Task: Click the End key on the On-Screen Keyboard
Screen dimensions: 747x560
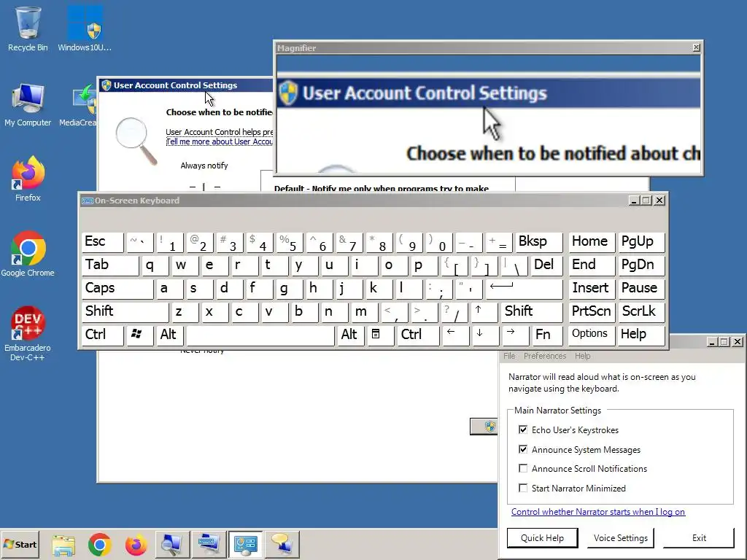Action: pos(591,265)
